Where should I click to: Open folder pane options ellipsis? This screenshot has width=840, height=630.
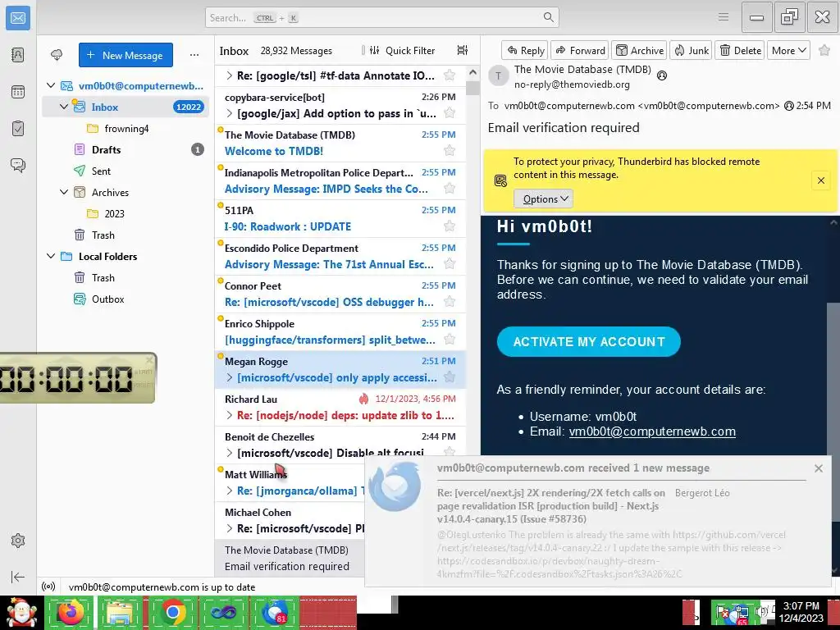coord(194,55)
